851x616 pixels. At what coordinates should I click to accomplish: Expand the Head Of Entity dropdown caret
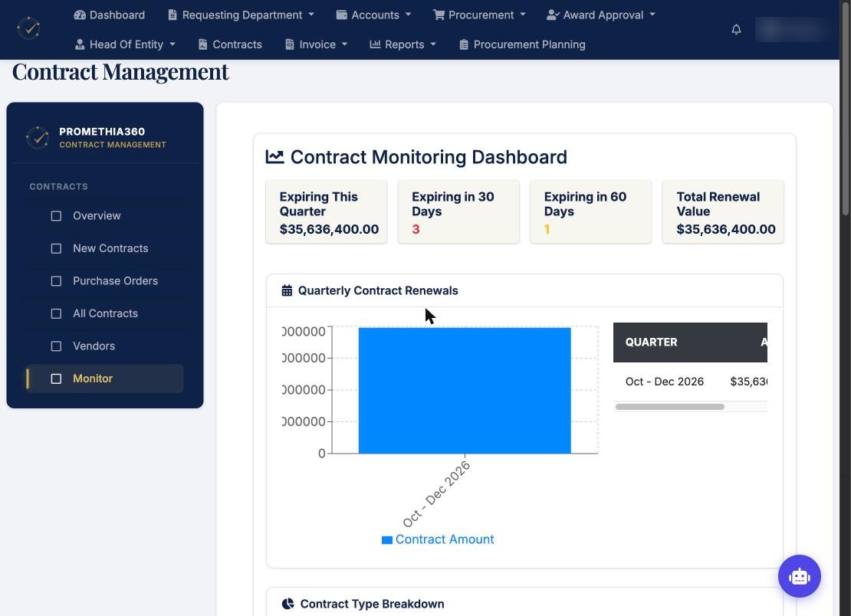click(172, 44)
